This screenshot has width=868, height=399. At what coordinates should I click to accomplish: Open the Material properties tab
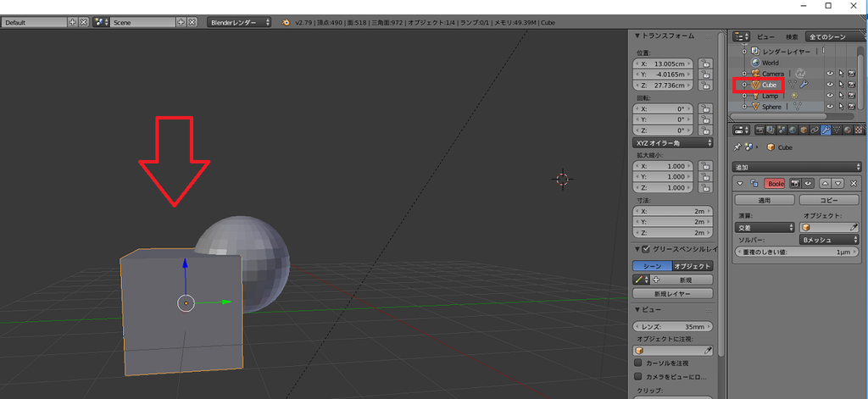(848, 130)
